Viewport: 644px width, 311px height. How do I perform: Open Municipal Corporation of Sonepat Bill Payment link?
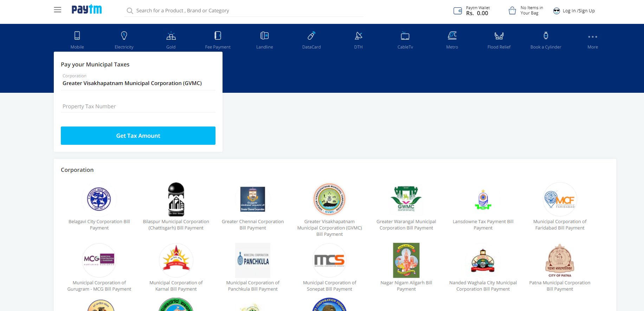click(x=329, y=286)
